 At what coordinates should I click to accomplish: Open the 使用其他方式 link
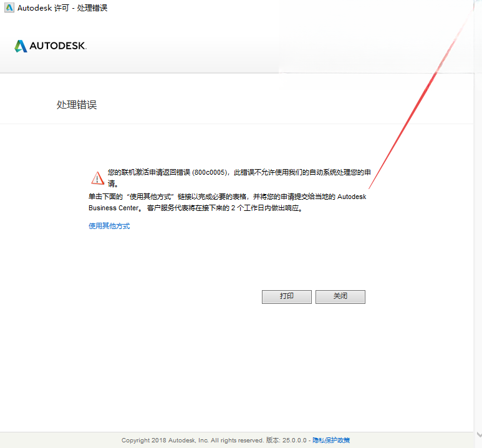coord(109,226)
